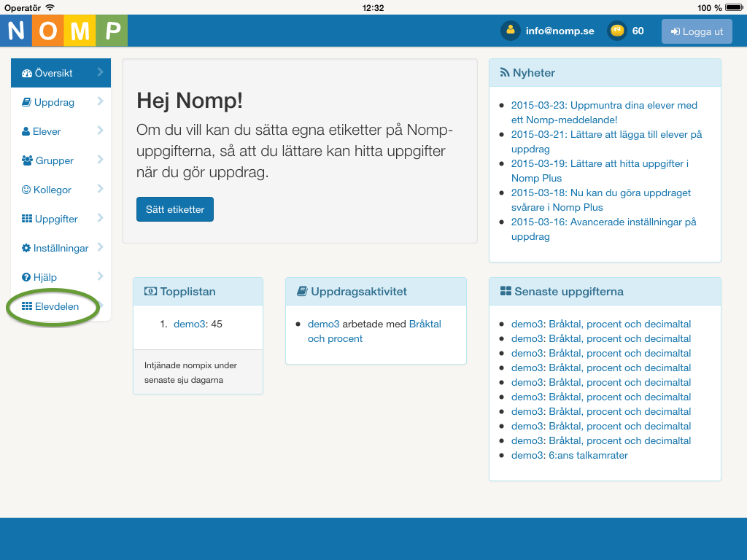
Task: Open Elever via the person icon
Action: pos(25,131)
